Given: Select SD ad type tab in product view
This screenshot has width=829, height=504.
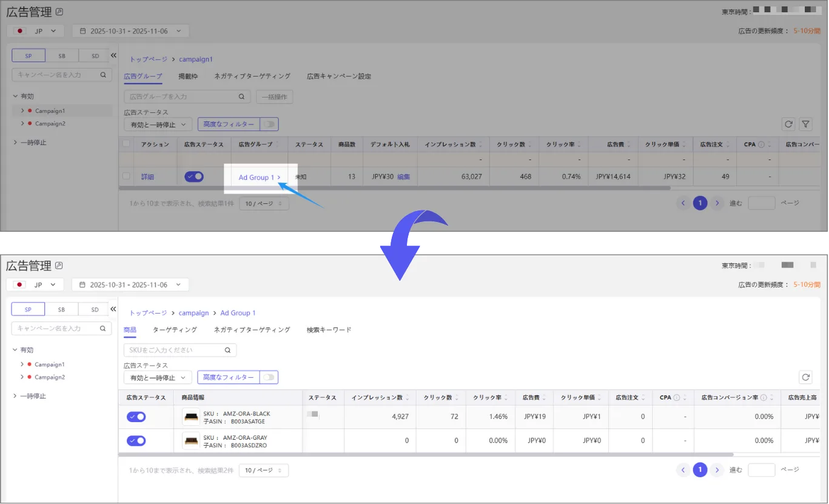Looking at the screenshot, I should click(x=95, y=309).
